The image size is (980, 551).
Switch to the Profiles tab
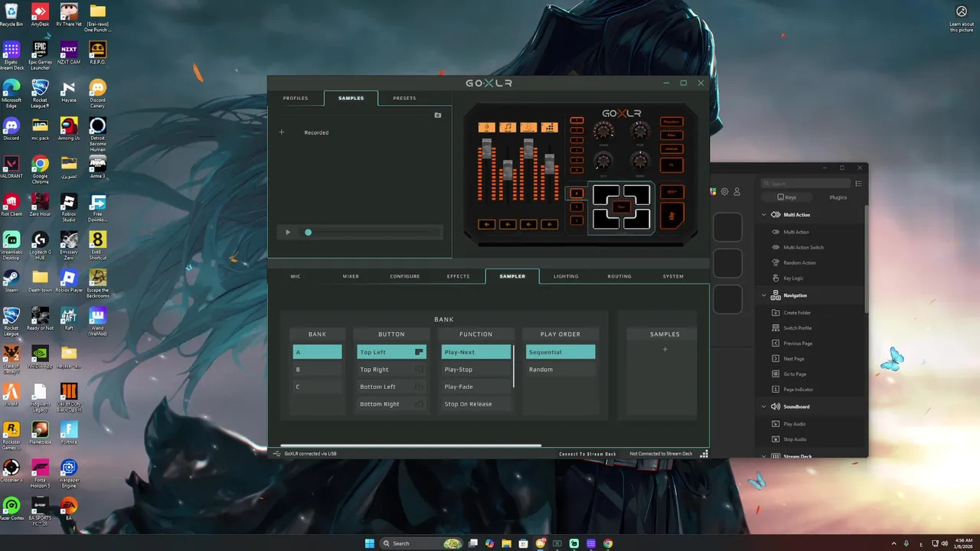[296, 98]
